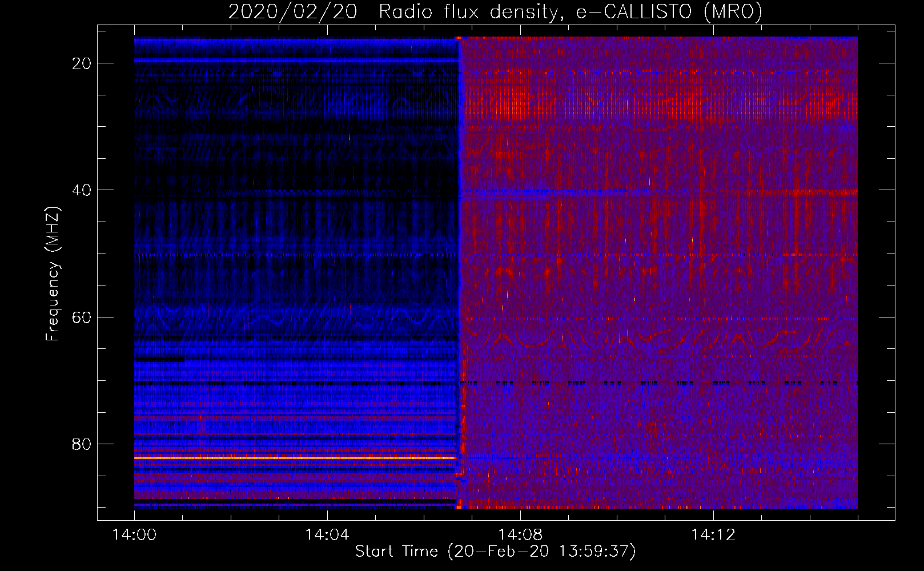
Task: Click the 14:00 time tick label
Action: pos(135,535)
